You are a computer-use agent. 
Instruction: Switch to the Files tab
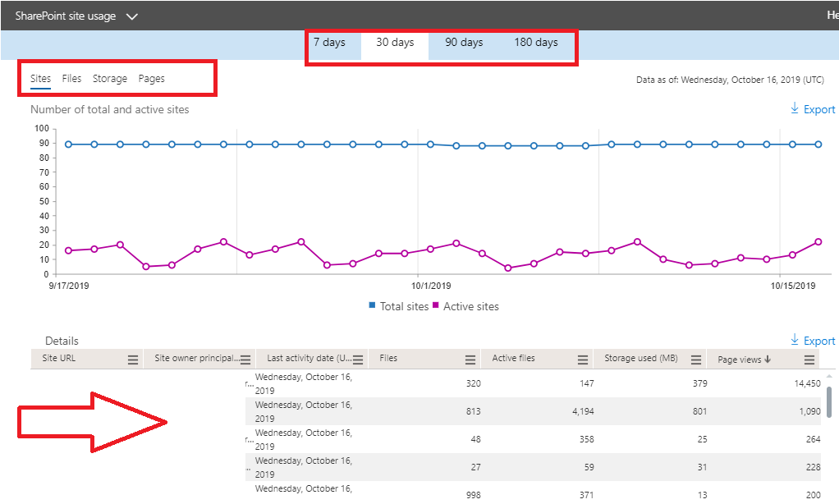(x=71, y=78)
